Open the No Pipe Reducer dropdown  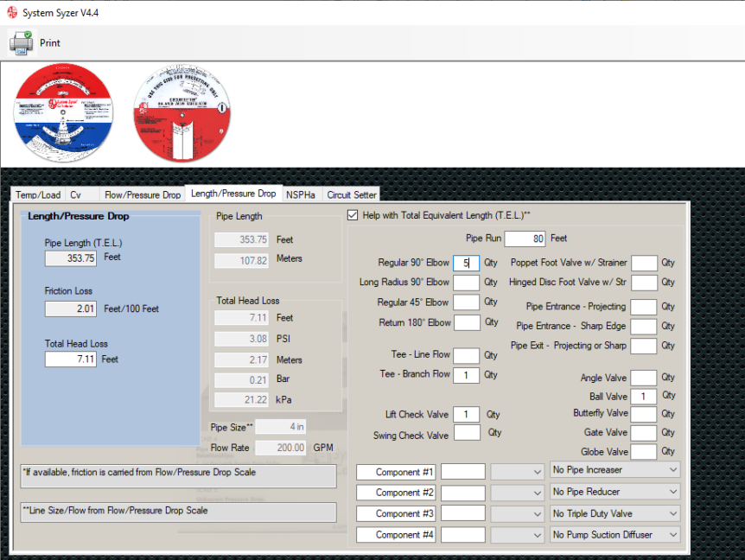[614, 492]
